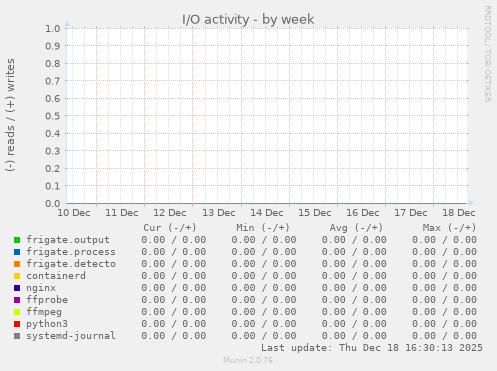Click the 17 Dec x-axis label

411,213
